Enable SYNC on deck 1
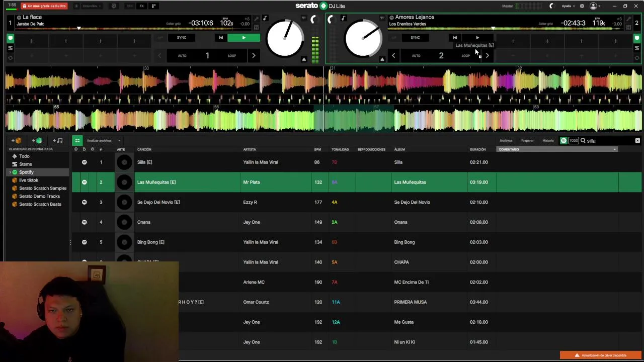 182,38
